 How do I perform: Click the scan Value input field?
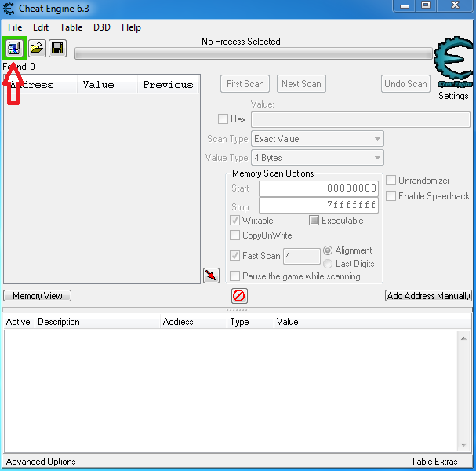point(361,119)
